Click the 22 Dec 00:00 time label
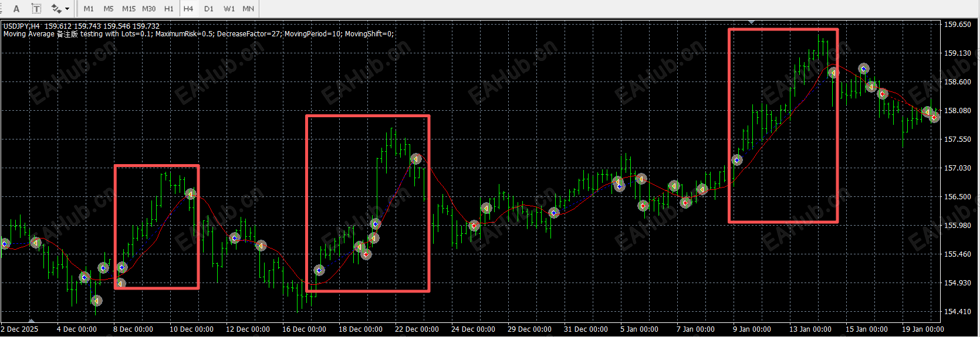Viewport: 980px width, 337px height. pos(417,329)
